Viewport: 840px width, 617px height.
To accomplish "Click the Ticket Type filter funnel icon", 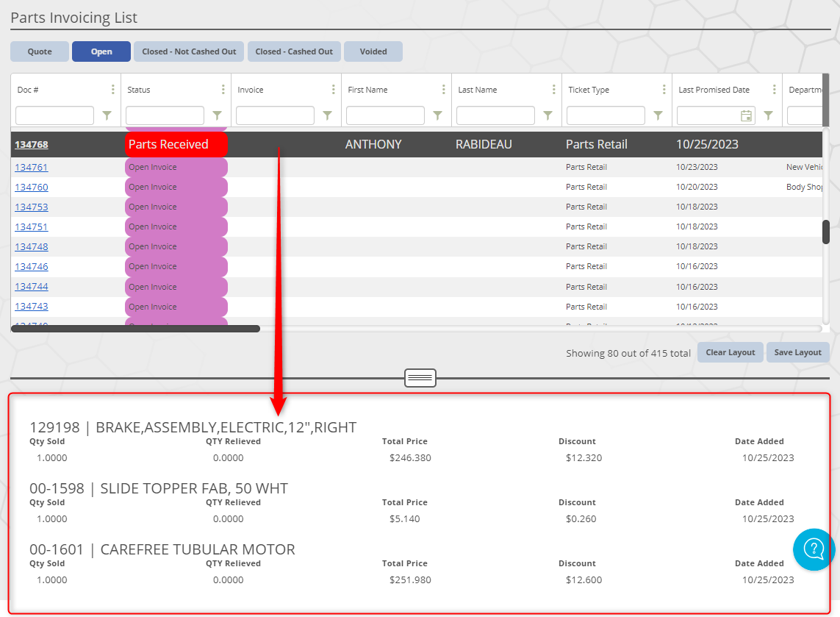I will click(x=658, y=115).
